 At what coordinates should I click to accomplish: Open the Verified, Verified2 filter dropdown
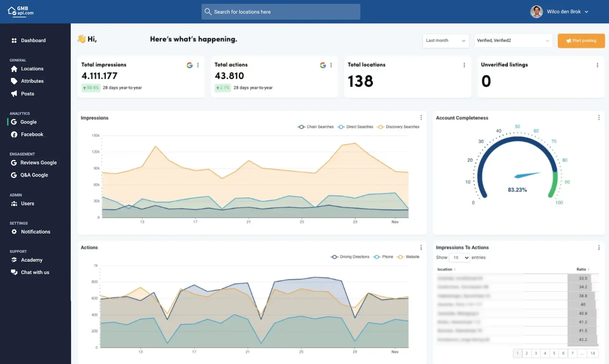(x=513, y=41)
